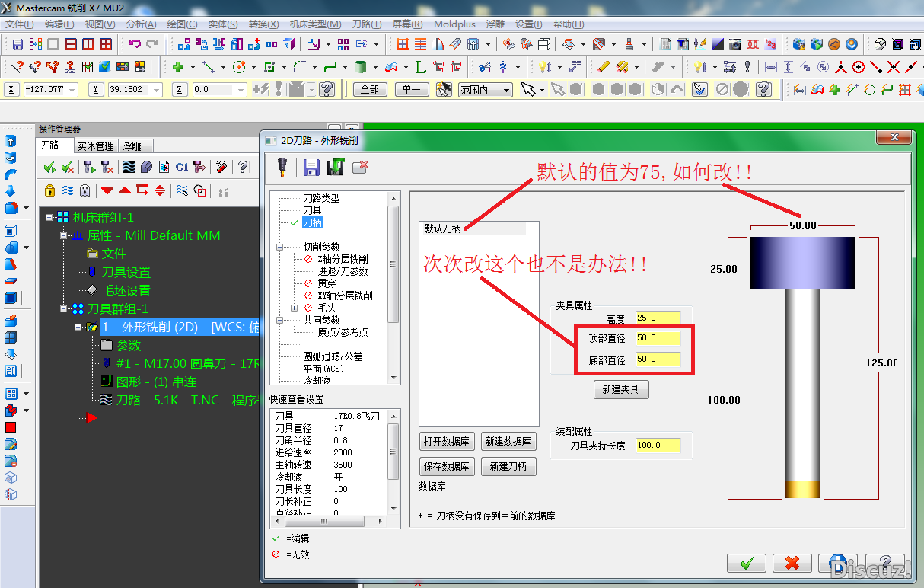
Task: Click the backplot wave icon in operations manager
Action: (129, 167)
